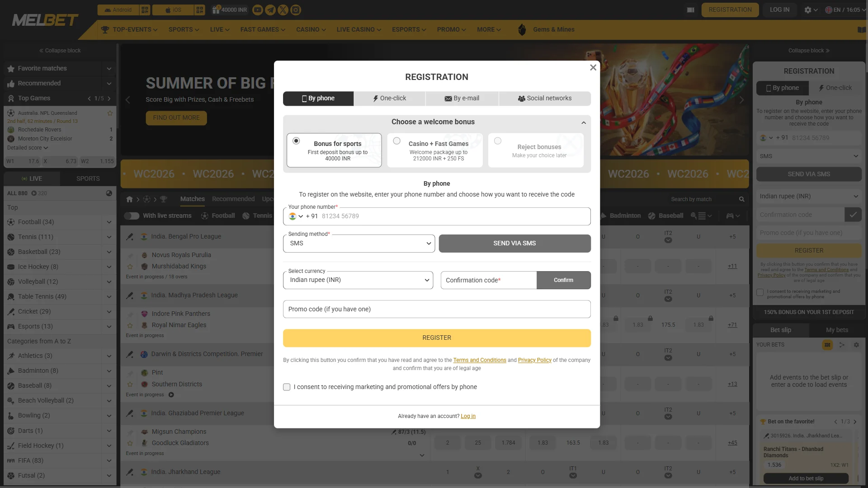Viewport: 868px width, 488px height.
Task: Open the bet coupon ticket icon in header
Action: 690,10
